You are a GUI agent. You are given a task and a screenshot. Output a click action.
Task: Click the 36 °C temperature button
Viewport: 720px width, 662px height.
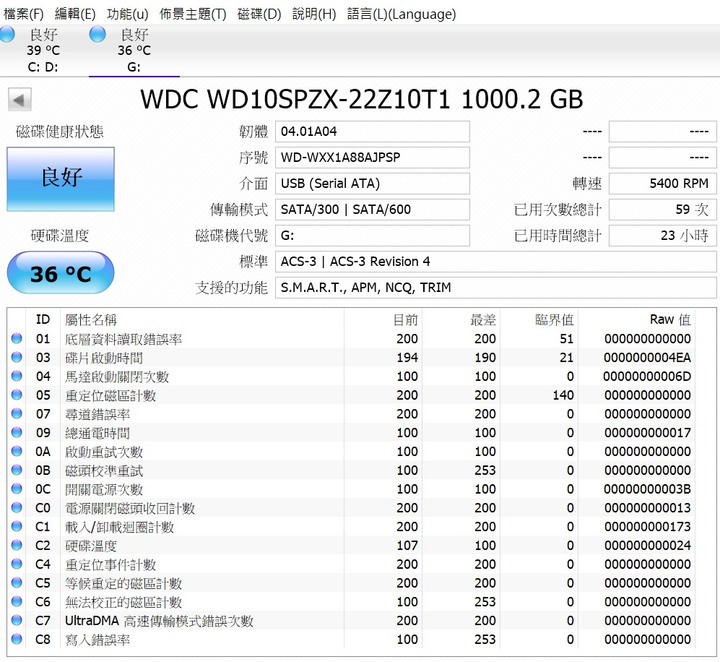61,273
